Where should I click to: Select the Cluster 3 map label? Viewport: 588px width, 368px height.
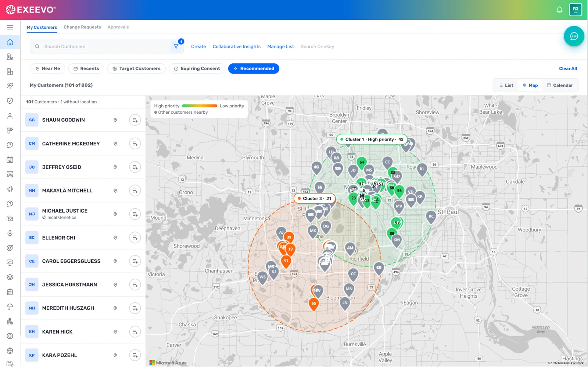[x=315, y=198]
